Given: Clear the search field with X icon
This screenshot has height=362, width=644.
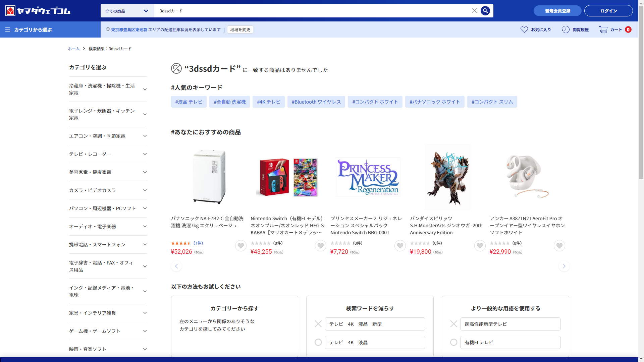Looking at the screenshot, I should click(x=474, y=11).
